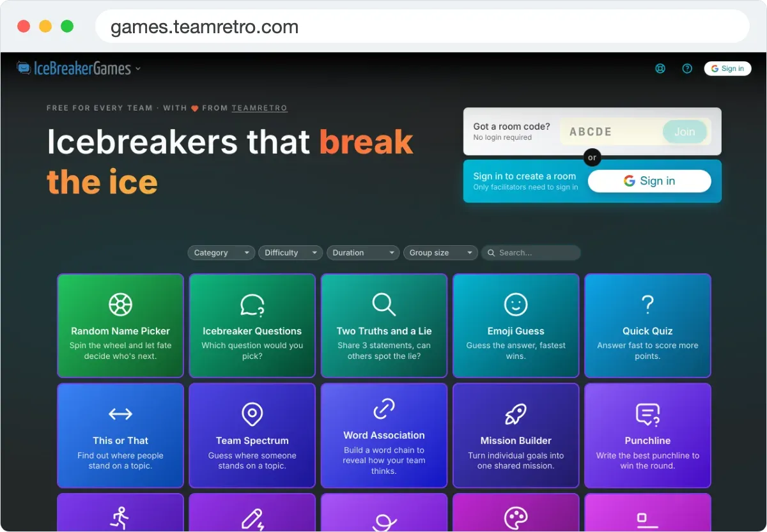The height and width of the screenshot is (532, 767).
Task: Open the Team Spectrum title
Action: [252, 441]
